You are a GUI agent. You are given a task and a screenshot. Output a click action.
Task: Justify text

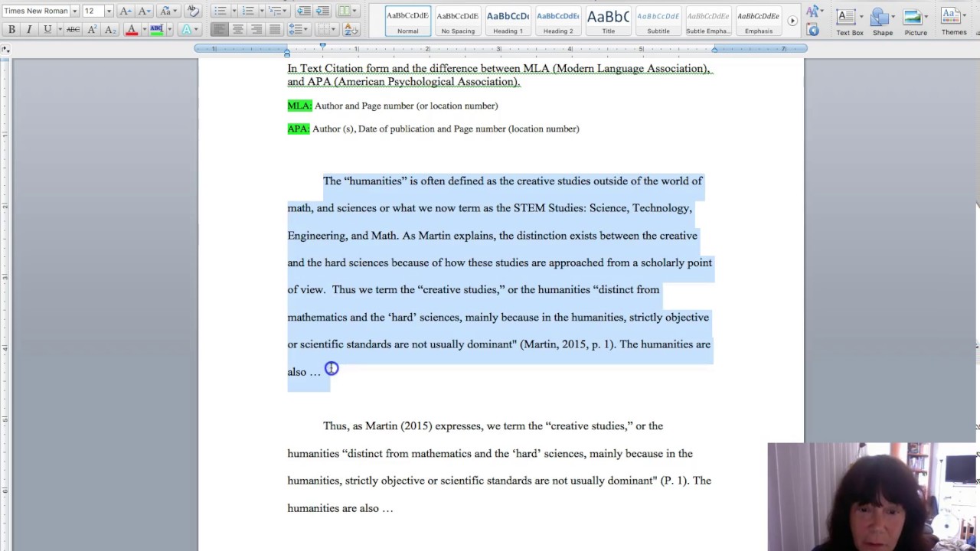(x=274, y=29)
